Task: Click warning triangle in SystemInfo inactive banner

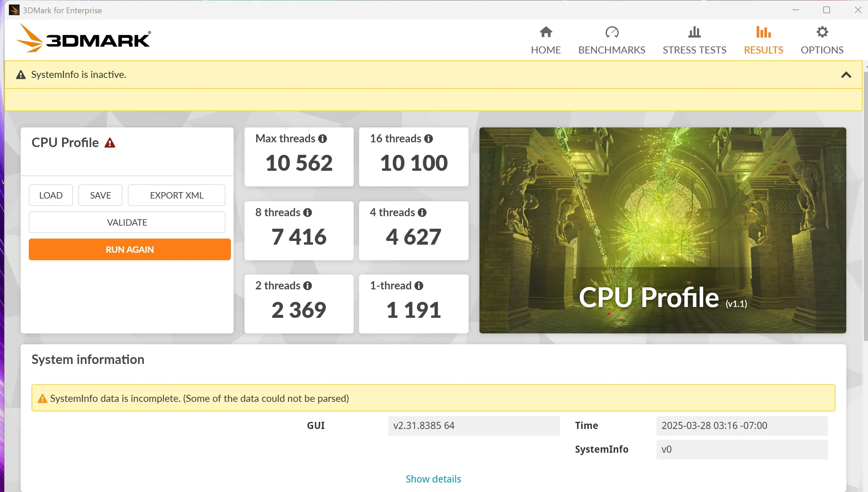Action: [x=21, y=75]
